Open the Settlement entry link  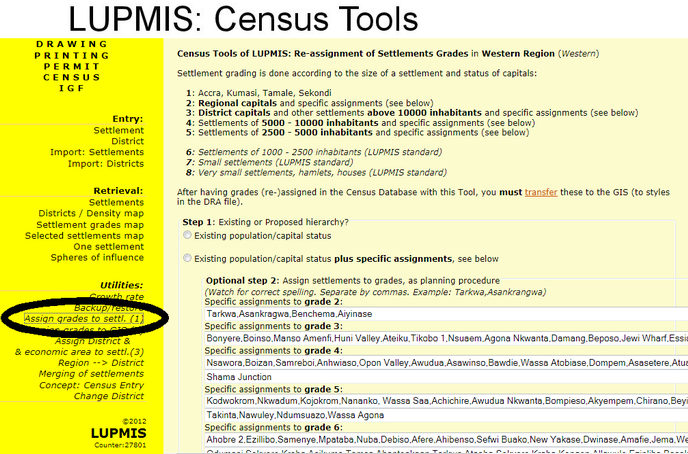[x=118, y=130]
